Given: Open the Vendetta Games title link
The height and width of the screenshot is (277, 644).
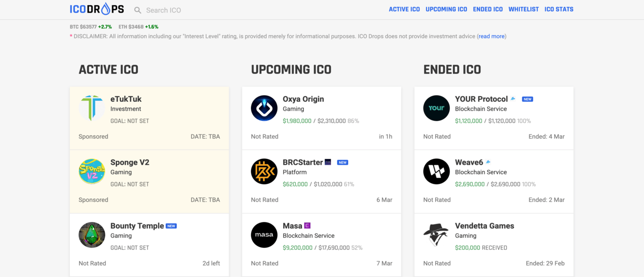Looking at the screenshot, I should pyautogui.click(x=485, y=226).
